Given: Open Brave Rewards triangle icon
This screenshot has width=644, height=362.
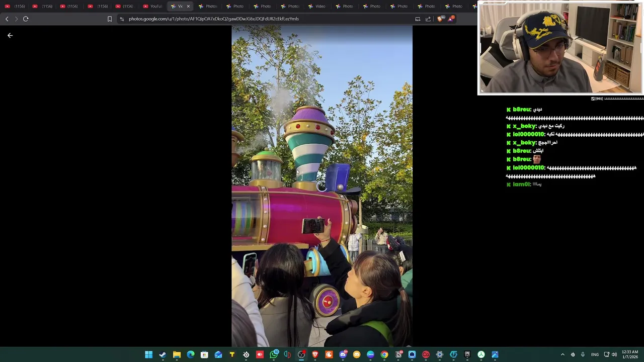Looking at the screenshot, I should click(x=451, y=19).
